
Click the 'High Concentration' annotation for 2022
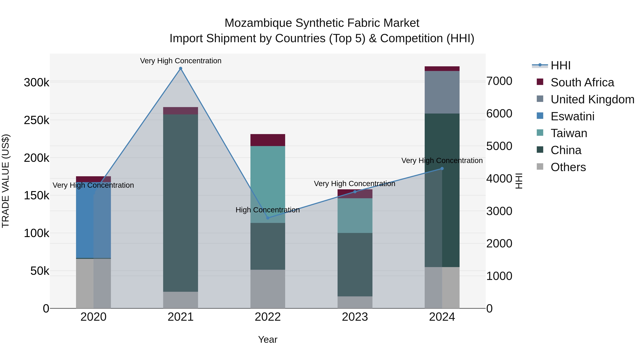(268, 210)
